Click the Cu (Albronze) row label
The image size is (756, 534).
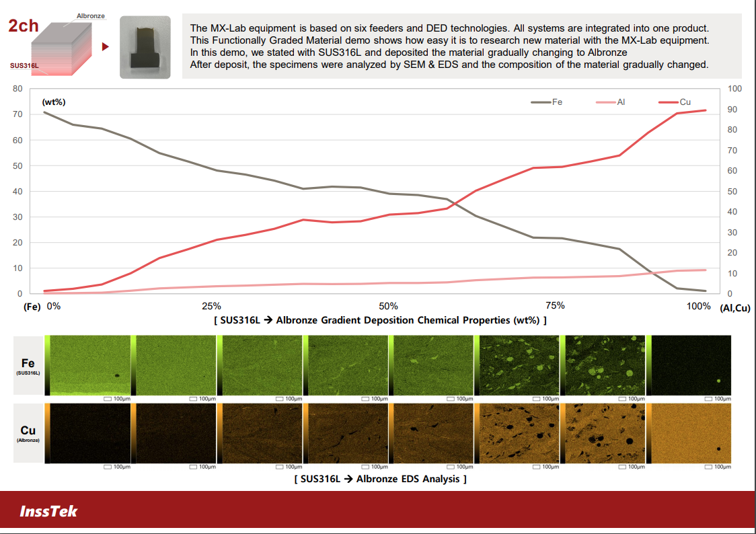[28, 433]
